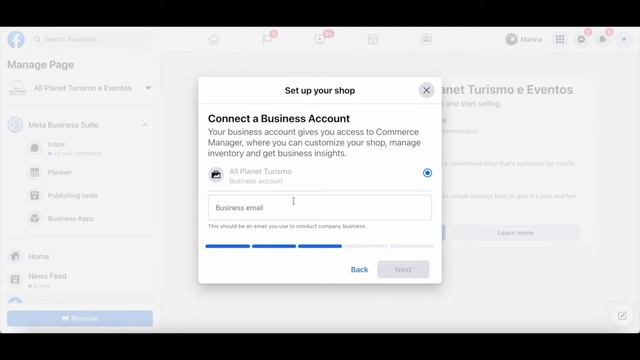The width and height of the screenshot is (640, 360).
Task: Open Marina's profile
Action: [x=524, y=40]
